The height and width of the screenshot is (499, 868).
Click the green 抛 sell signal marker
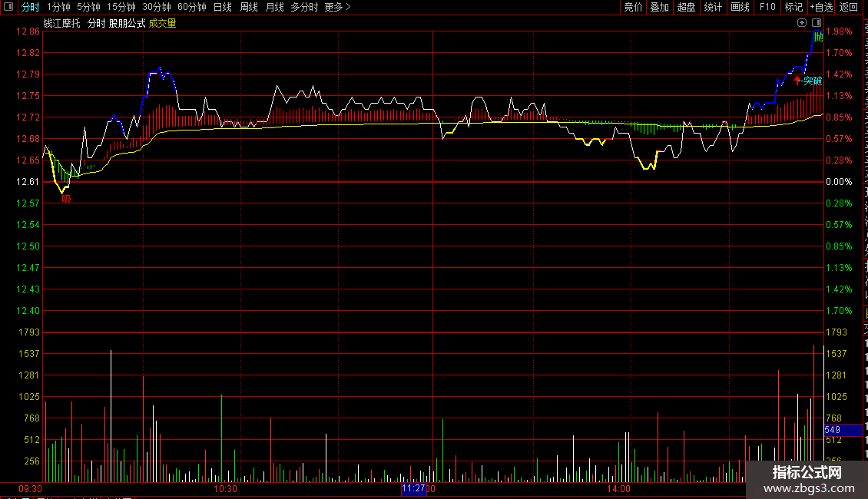[x=818, y=37]
